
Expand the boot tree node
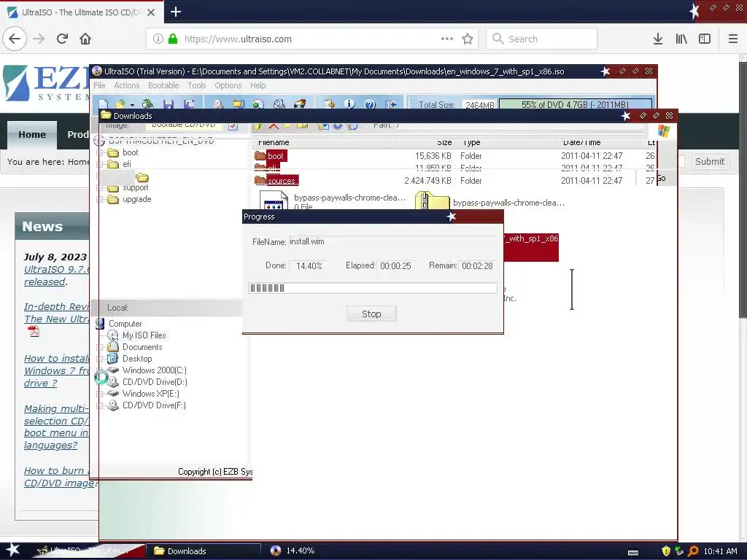click(100, 153)
